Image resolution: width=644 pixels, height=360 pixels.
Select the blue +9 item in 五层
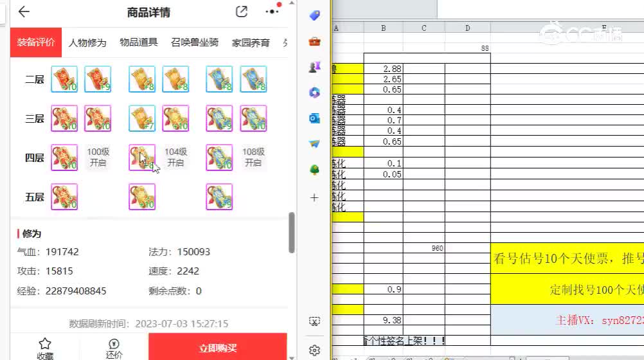[x=219, y=197]
